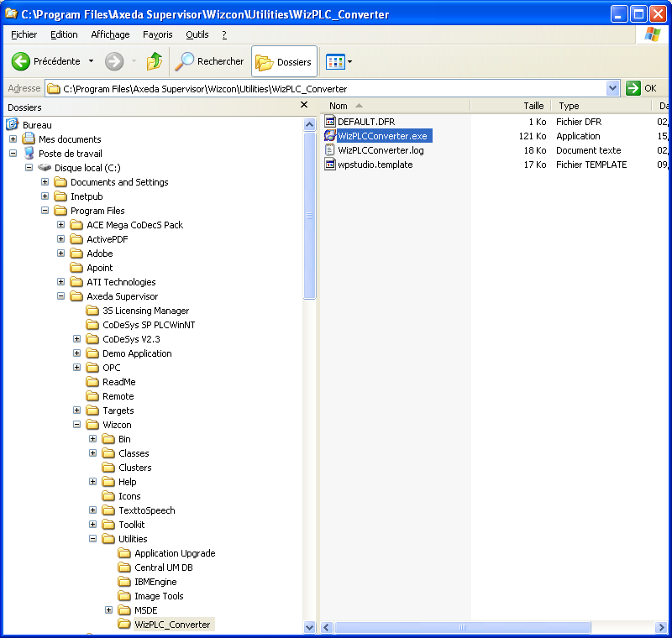Collapse the Poste de travail node
Screen dimensions: 672x638
13,154
